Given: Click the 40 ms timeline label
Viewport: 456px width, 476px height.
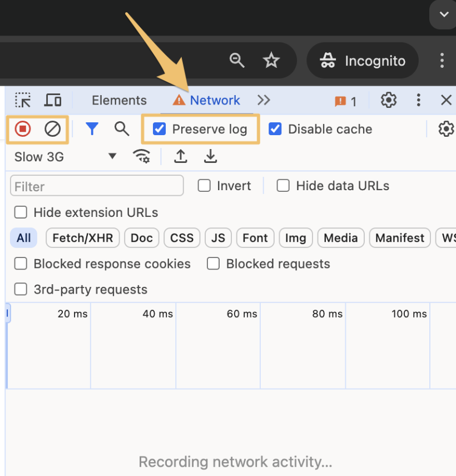Looking at the screenshot, I should click(x=157, y=314).
